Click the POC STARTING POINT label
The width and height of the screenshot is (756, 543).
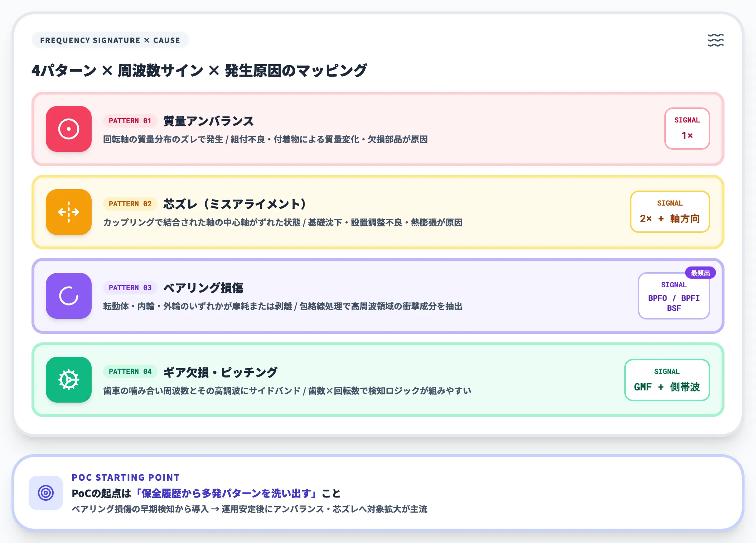(x=126, y=477)
